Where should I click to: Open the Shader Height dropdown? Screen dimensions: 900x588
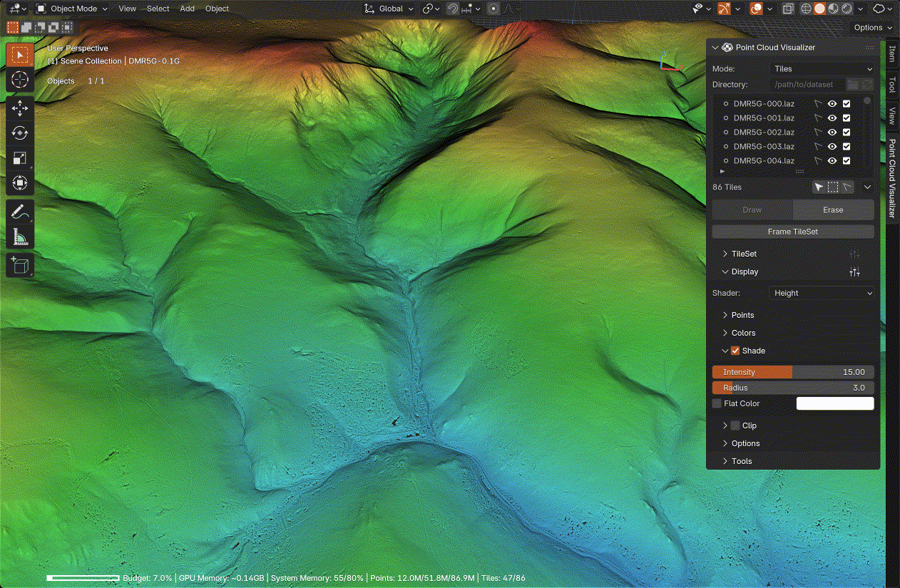coord(822,293)
